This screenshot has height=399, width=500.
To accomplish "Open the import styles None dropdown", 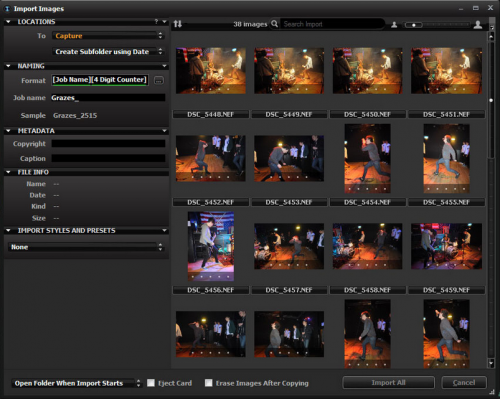I will 85,247.
